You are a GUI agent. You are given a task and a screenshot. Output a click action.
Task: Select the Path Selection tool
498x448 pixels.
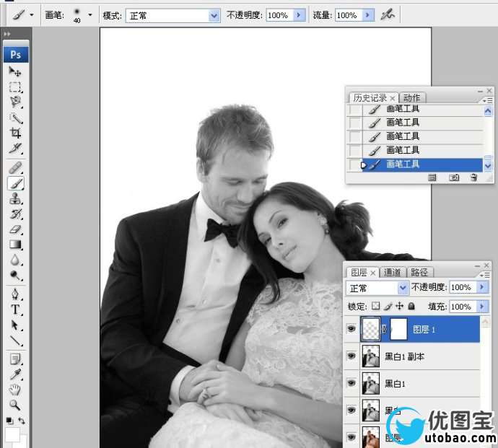(15, 325)
